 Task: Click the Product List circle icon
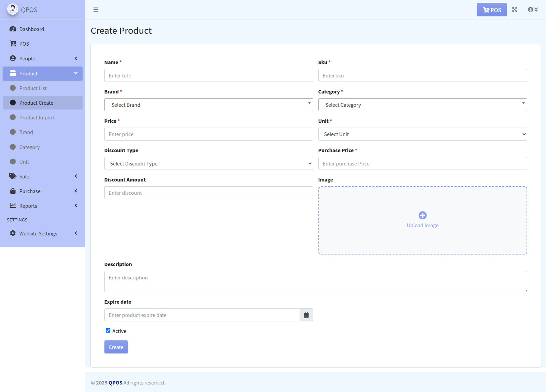point(13,88)
